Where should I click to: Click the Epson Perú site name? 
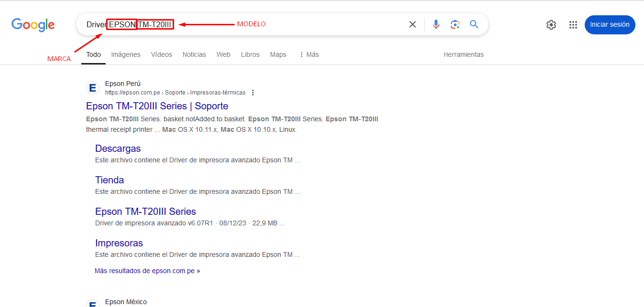tap(123, 84)
